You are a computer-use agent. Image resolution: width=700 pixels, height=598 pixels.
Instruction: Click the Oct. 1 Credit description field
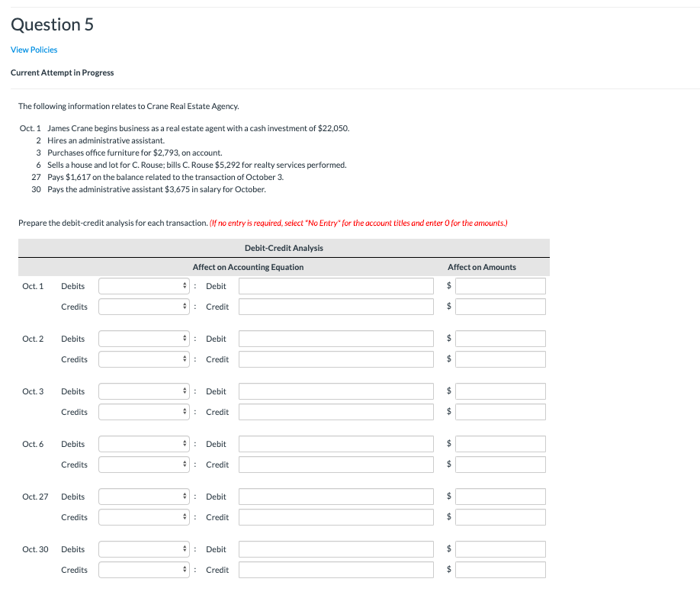pyautogui.click(x=336, y=307)
